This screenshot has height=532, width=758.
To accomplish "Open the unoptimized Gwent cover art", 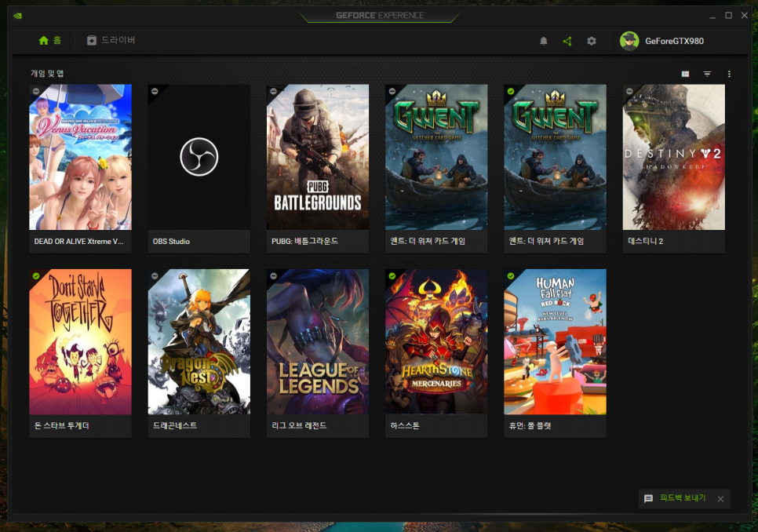I will (x=436, y=157).
